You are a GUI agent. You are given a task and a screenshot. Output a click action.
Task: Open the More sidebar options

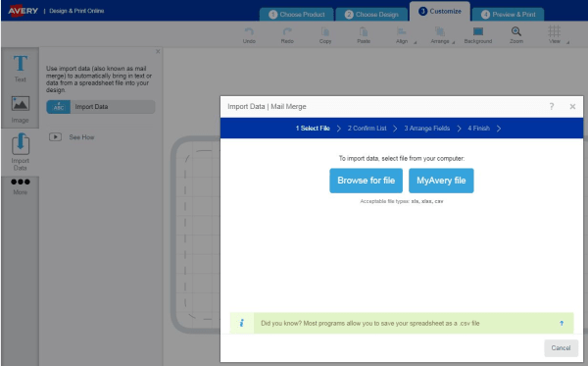click(21, 186)
